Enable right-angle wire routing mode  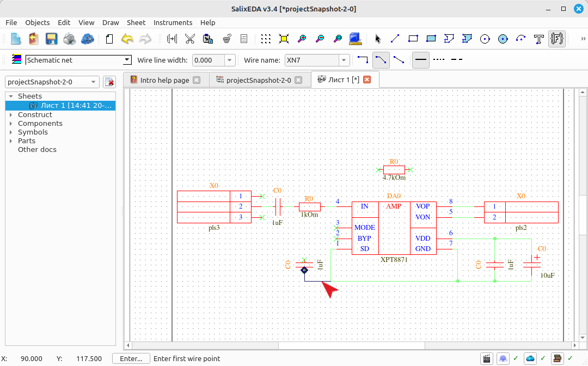[363, 59]
